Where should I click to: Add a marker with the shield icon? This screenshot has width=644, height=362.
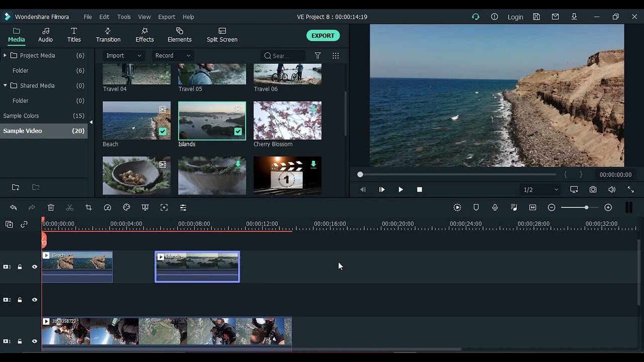point(476,207)
